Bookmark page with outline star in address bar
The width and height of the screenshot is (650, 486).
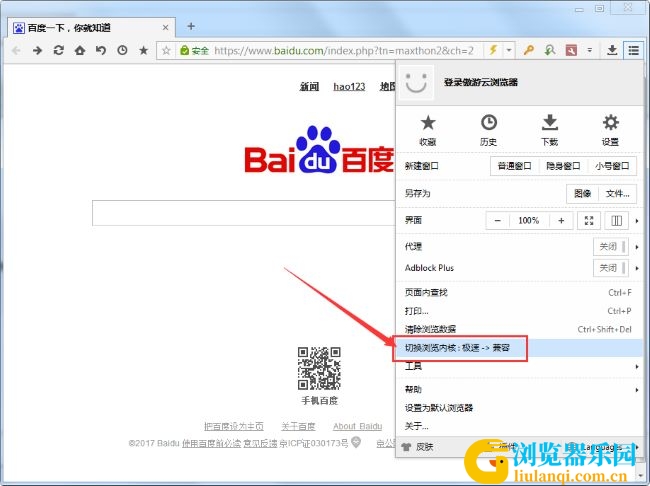[166, 51]
